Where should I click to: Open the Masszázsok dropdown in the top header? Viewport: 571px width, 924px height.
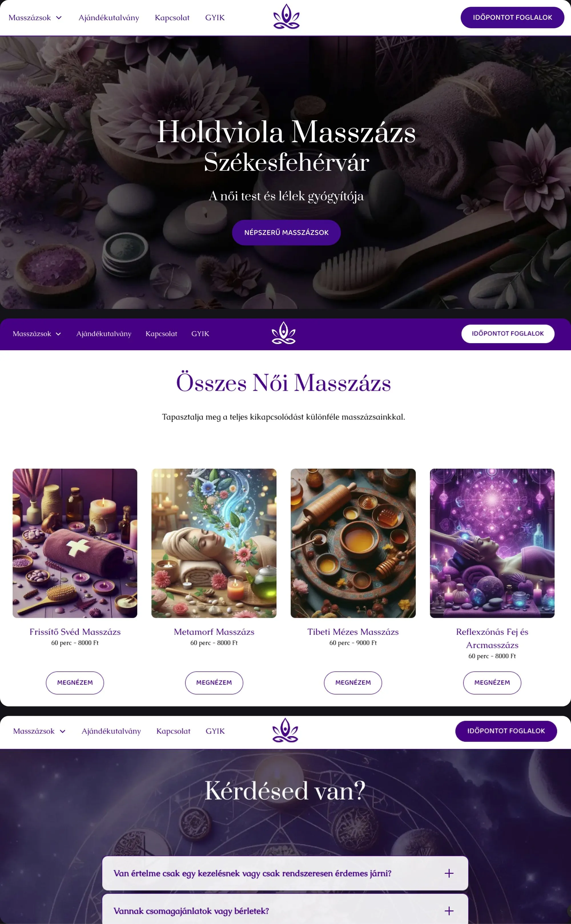(x=35, y=18)
